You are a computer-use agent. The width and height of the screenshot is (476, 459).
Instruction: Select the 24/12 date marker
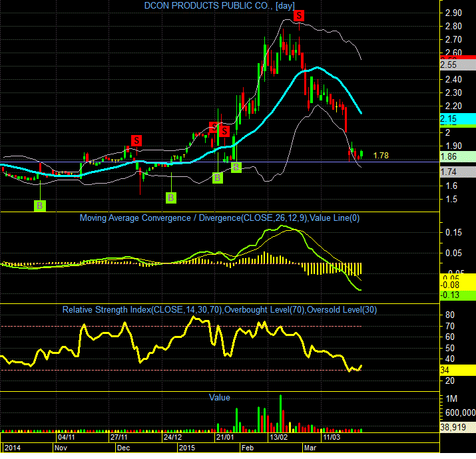(x=172, y=438)
